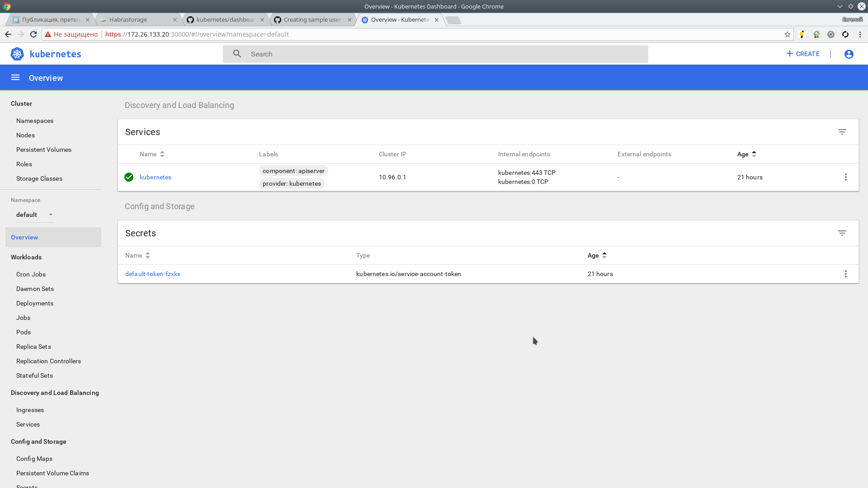
Task: Open Roles in sidebar
Action: tap(24, 164)
